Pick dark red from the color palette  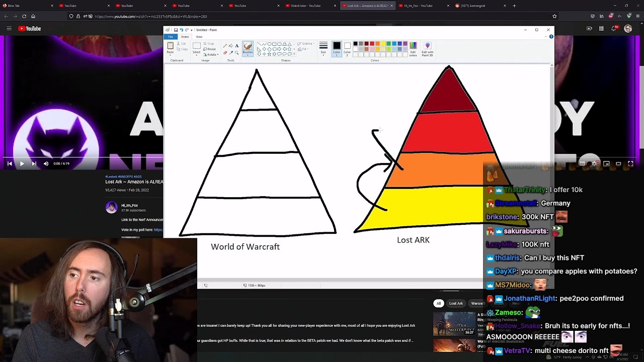pos(366,44)
